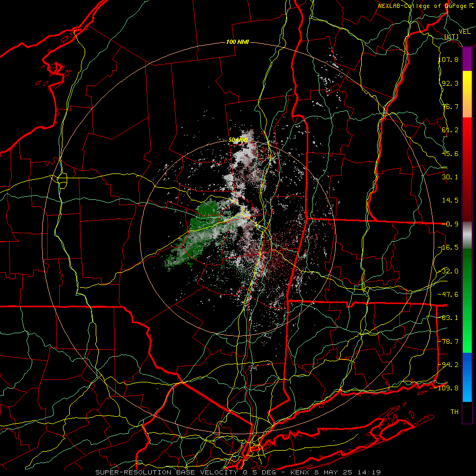Click the -0.9 legend value
Viewport: 476px width, 476px height.
[x=450, y=224]
